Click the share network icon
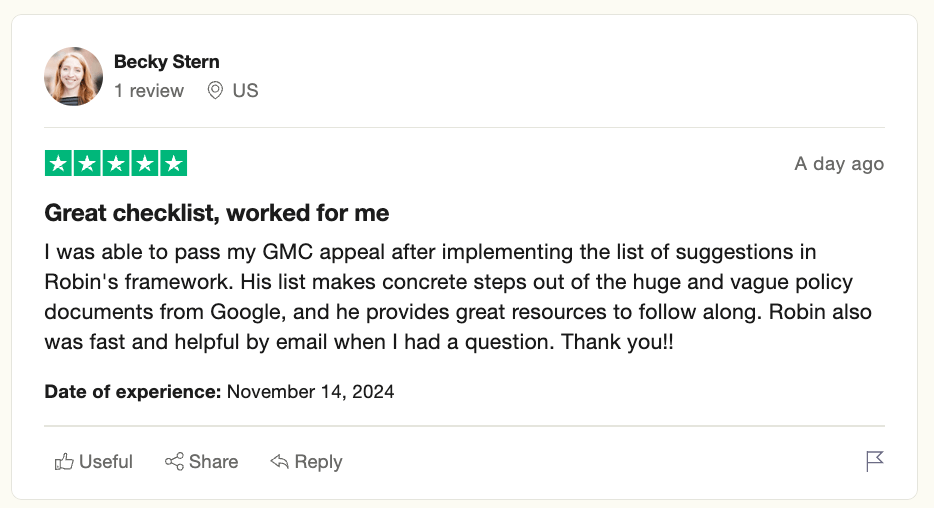 click(174, 462)
